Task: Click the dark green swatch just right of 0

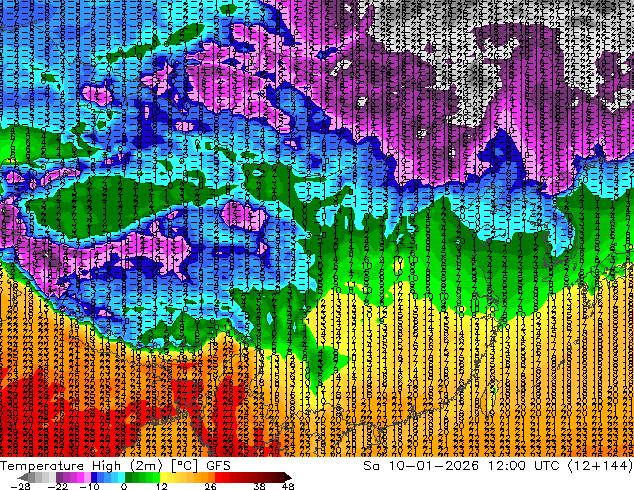Action: [128, 477]
